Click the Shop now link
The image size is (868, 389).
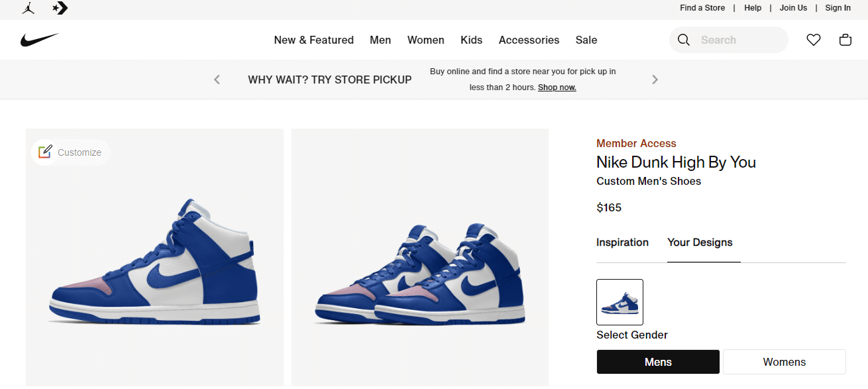[557, 87]
